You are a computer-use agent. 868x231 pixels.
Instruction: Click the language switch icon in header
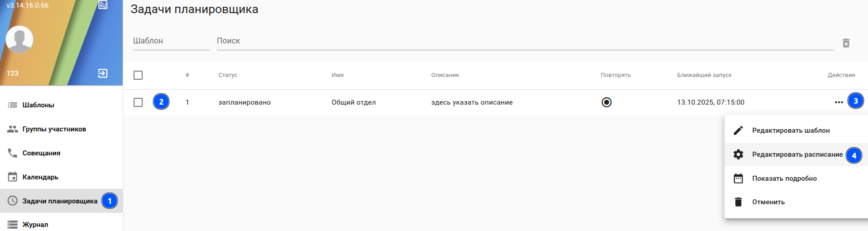103,5
